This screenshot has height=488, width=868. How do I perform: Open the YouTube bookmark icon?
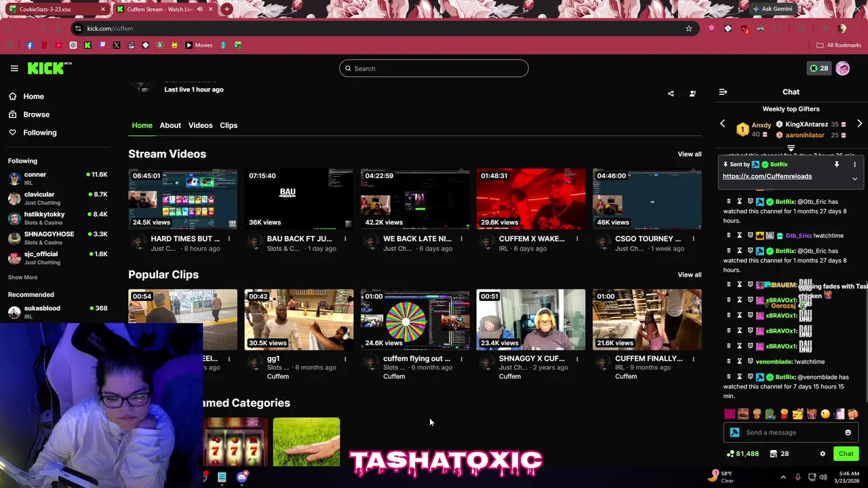pos(58,45)
